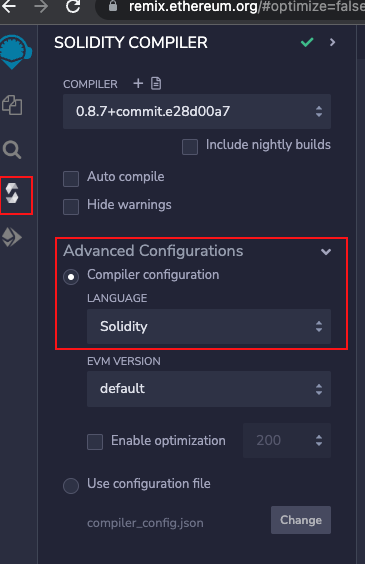Open the compiler license document icon
The height and width of the screenshot is (564, 365).
[x=156, y=83]
